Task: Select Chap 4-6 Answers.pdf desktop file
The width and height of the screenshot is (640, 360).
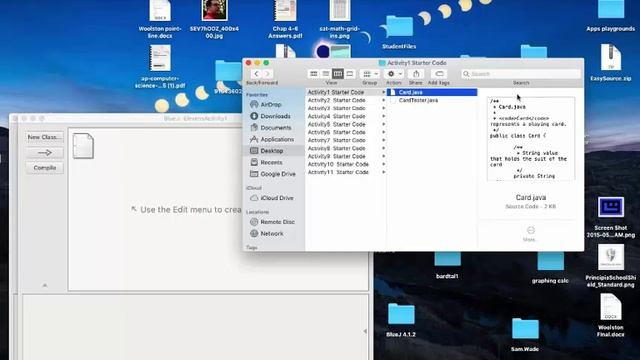Action: [285, 19]
